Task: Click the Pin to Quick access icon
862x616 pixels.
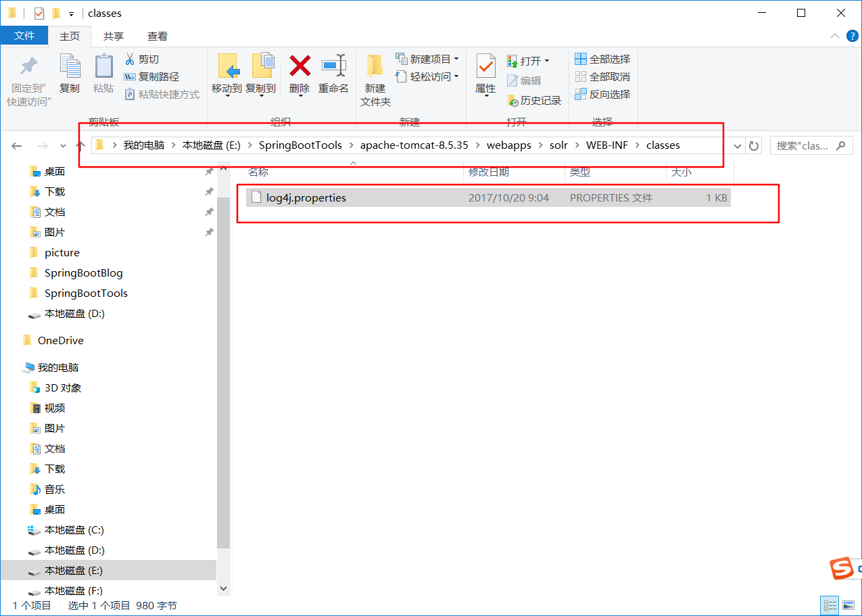Action: click(x=29, y=66)
